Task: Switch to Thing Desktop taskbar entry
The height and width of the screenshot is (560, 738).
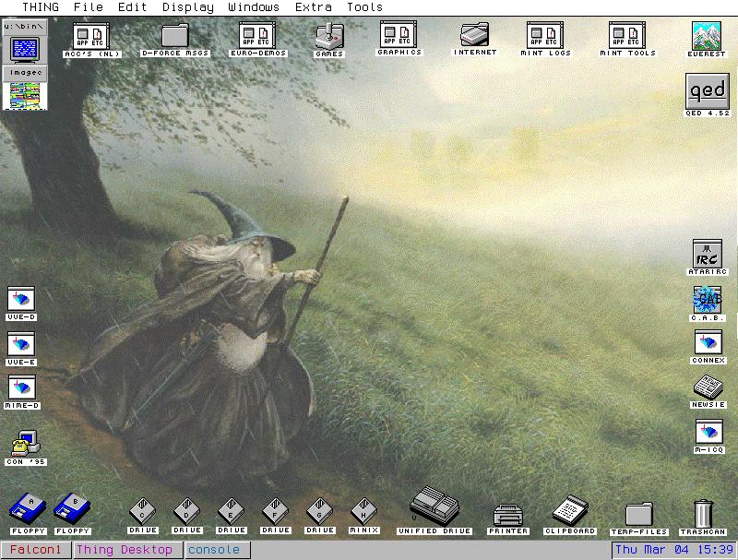Action: [128, 550]
